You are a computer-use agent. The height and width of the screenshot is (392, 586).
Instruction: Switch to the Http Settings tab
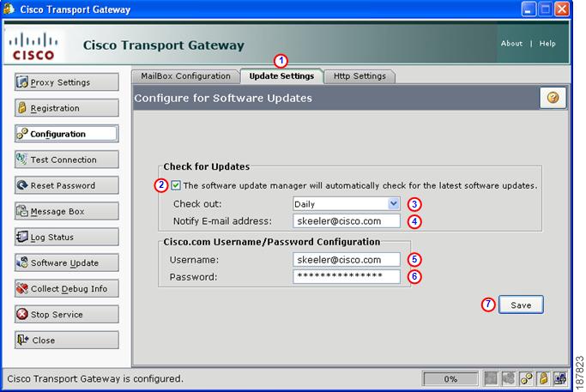point(359,76)
